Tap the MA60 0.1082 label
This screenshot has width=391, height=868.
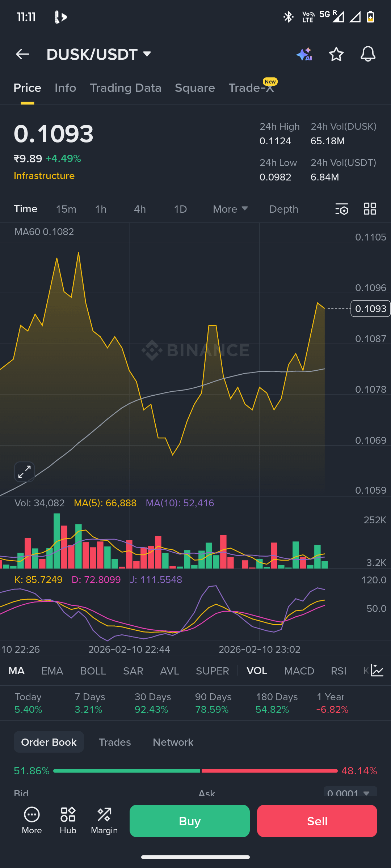coord(44,232)
